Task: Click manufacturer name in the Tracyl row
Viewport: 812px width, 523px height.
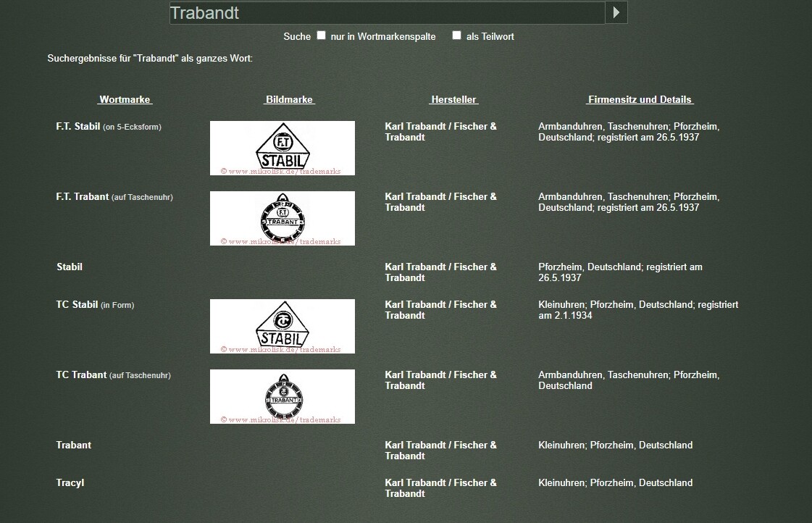Action: click(x=440, y=488)
